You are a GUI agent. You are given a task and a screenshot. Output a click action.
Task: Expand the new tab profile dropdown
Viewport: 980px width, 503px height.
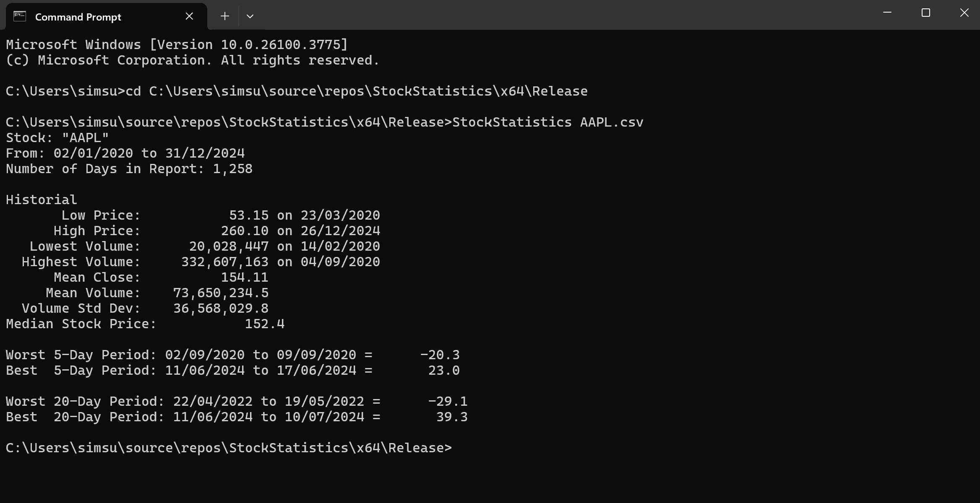[250, 16]
